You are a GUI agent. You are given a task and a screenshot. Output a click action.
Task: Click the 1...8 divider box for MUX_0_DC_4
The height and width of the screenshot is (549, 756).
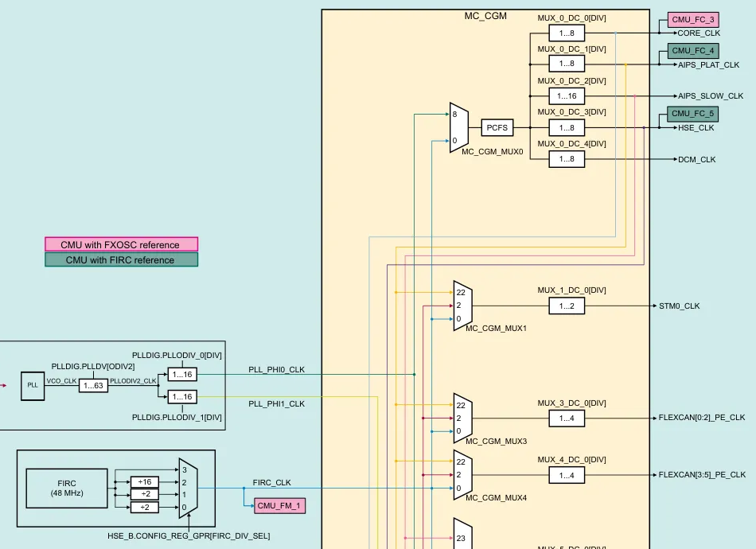click(567, 159)
